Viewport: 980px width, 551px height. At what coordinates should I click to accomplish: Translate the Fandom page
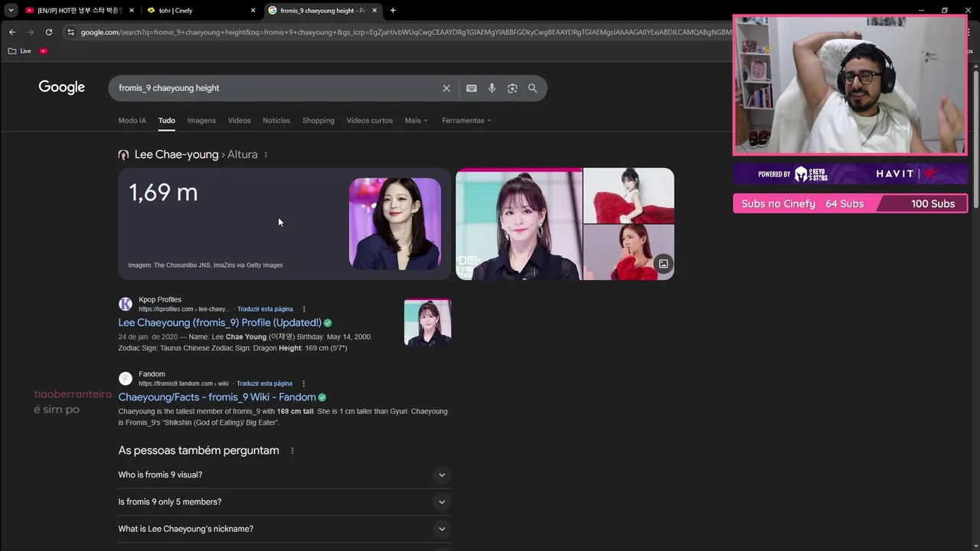[x=264, y=383]
